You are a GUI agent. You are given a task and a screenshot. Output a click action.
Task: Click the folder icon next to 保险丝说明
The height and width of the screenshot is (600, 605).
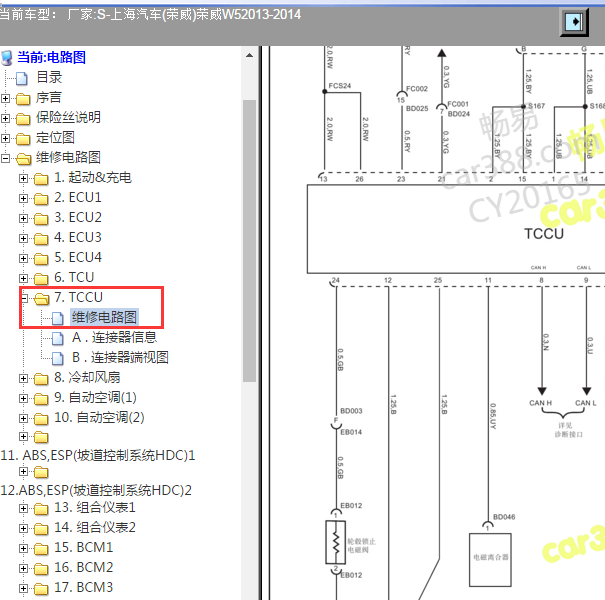point(23,118)
